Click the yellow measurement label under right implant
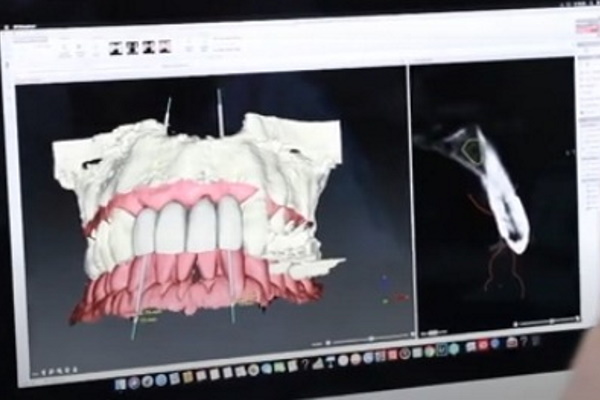 pyautogui.click(x=246, y=301)
